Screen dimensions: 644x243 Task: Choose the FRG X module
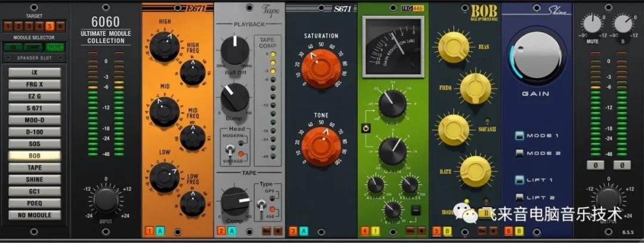tap(35, 85)
